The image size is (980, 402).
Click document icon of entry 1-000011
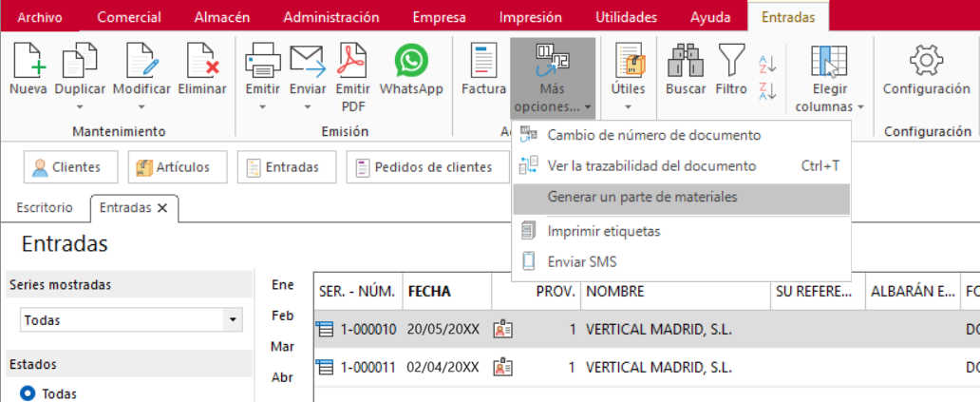point(325,367)
